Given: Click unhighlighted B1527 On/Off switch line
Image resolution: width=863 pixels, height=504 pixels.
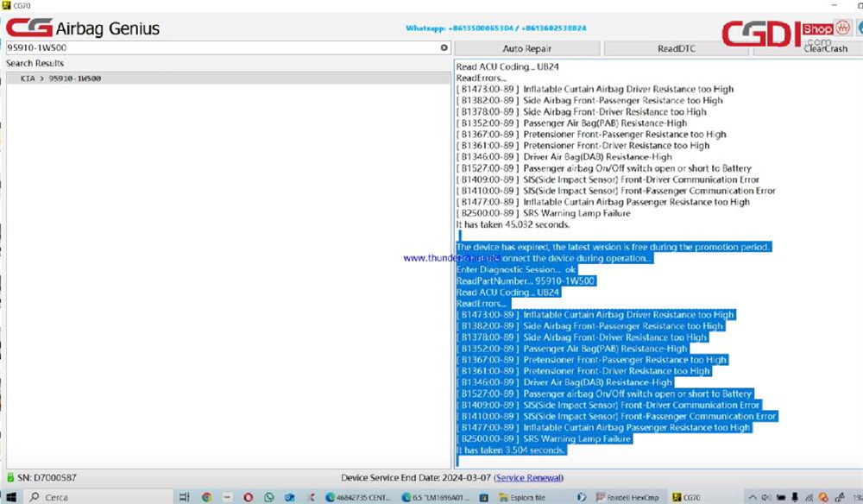Looking at the screenshot, I should [604, 168].
